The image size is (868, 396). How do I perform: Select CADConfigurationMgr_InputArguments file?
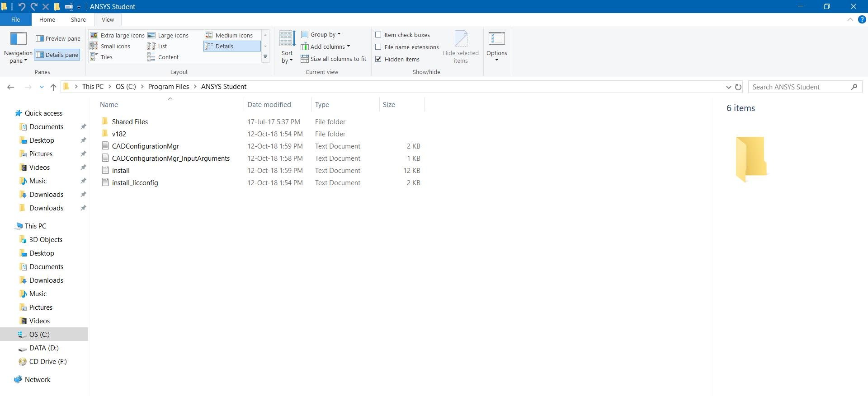(171, 158)
